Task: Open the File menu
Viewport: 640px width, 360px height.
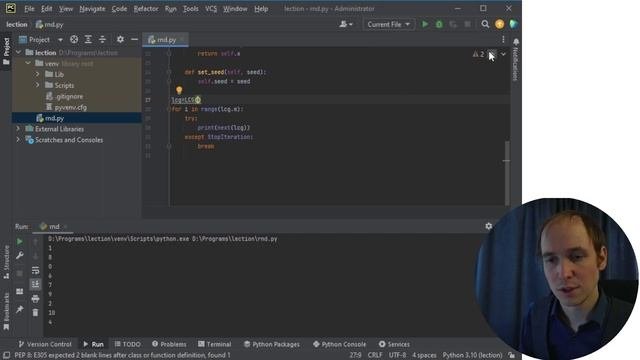Action: (29, 9)
